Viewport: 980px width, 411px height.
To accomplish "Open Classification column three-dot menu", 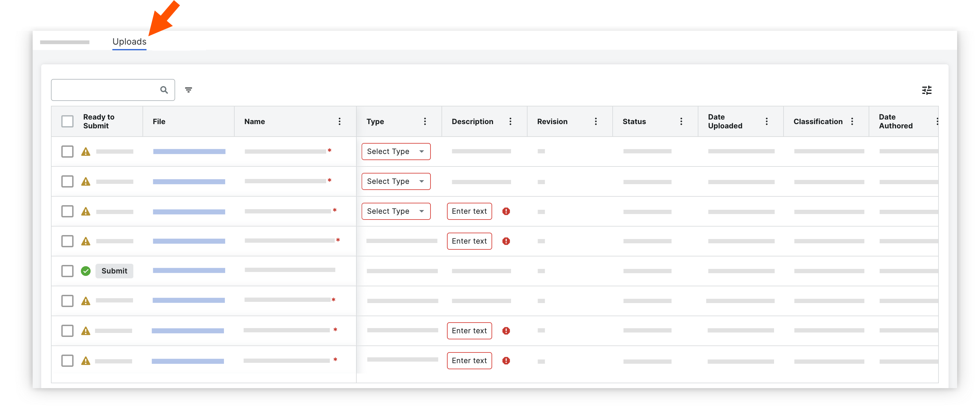I will [852, 121].
